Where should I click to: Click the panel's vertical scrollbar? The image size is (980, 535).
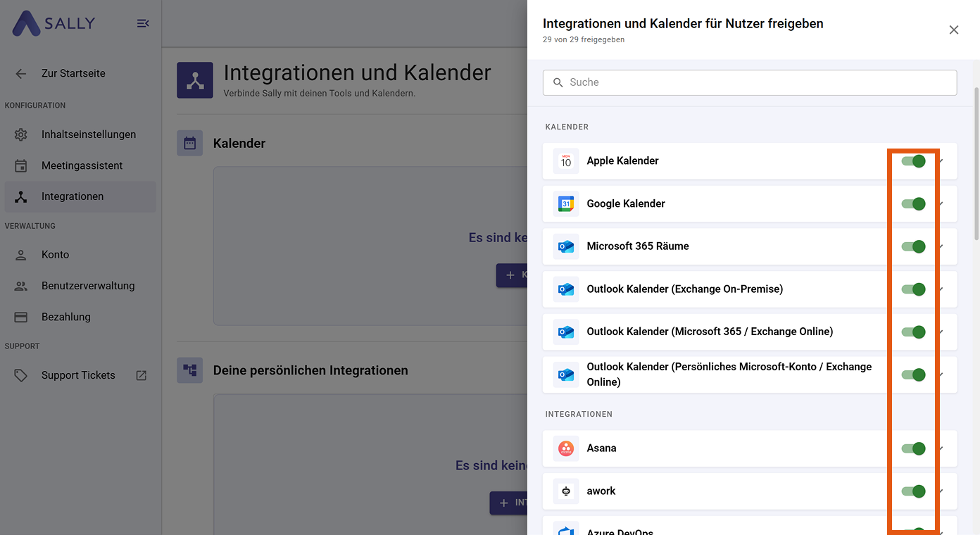pyautogui.click(x=976, y=164)
